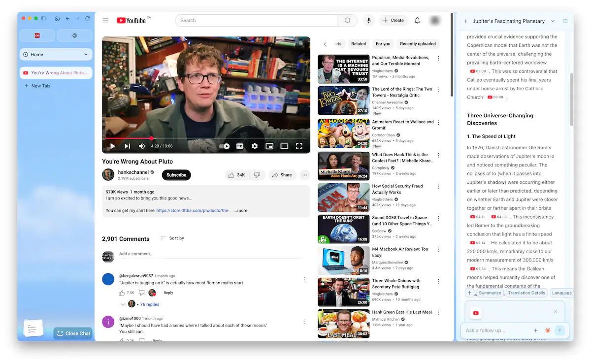The width and height of the screenshot is (591, 364).
Task: Open the blurred account avatar menu
Action: tap(434, 20)
